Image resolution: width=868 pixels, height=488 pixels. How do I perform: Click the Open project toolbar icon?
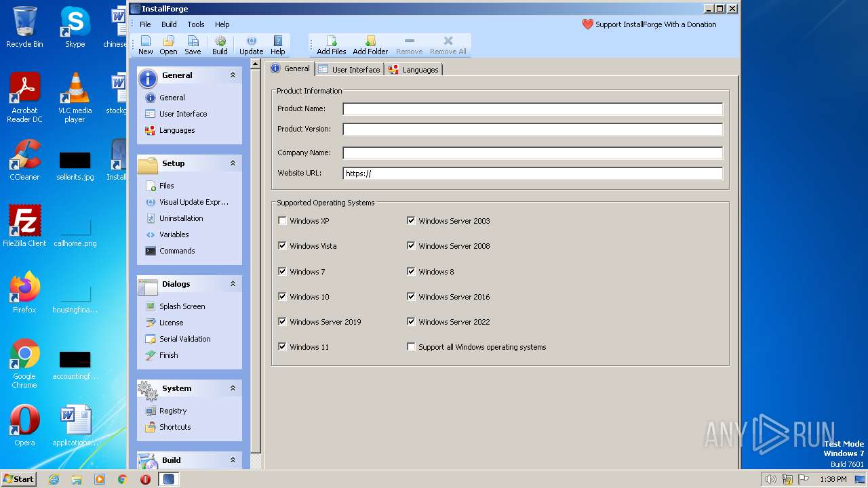(x=168, y=45)
